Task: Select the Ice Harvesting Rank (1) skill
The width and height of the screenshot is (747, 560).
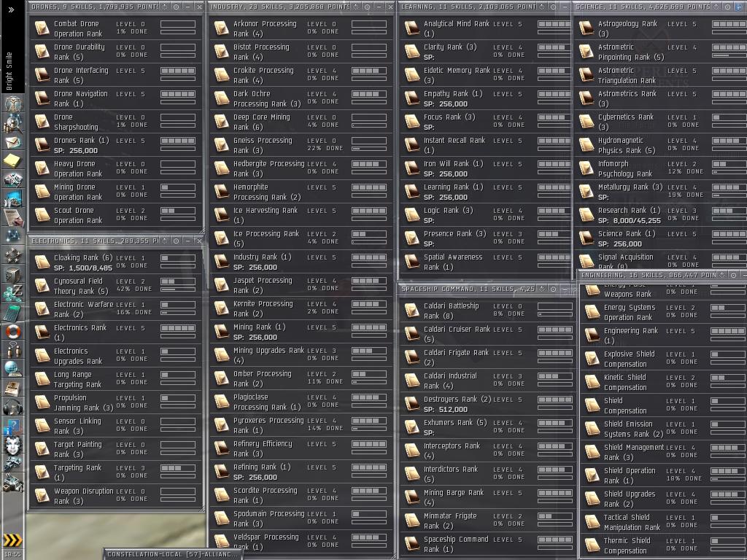Action: point(301,215)
